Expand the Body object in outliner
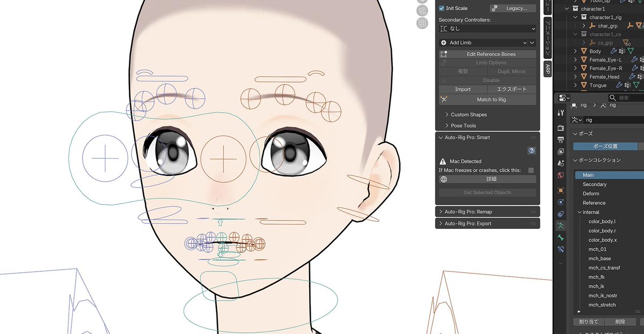 (x=575, y=51)
